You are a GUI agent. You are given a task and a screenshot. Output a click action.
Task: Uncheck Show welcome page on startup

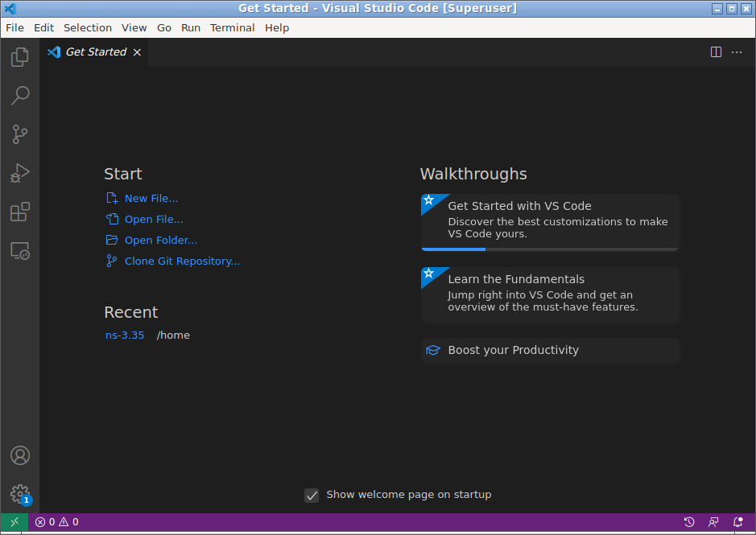coord(312,495)
